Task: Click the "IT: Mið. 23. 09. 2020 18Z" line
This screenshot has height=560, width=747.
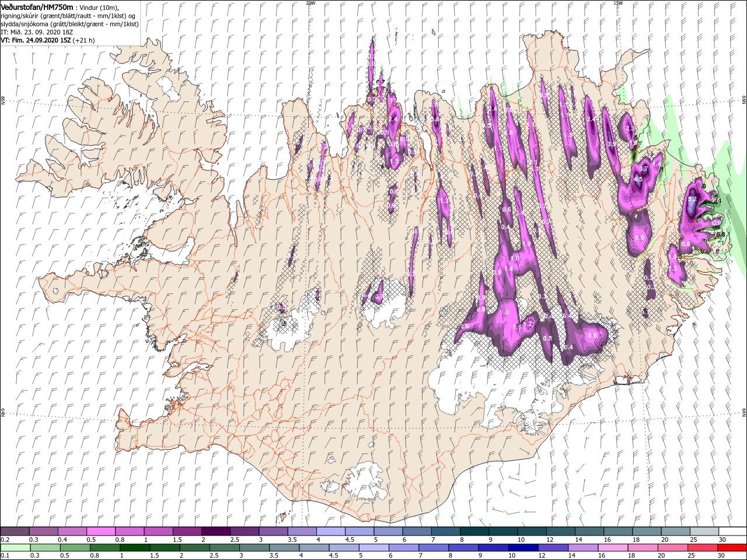Action: (x=37, y=32)
